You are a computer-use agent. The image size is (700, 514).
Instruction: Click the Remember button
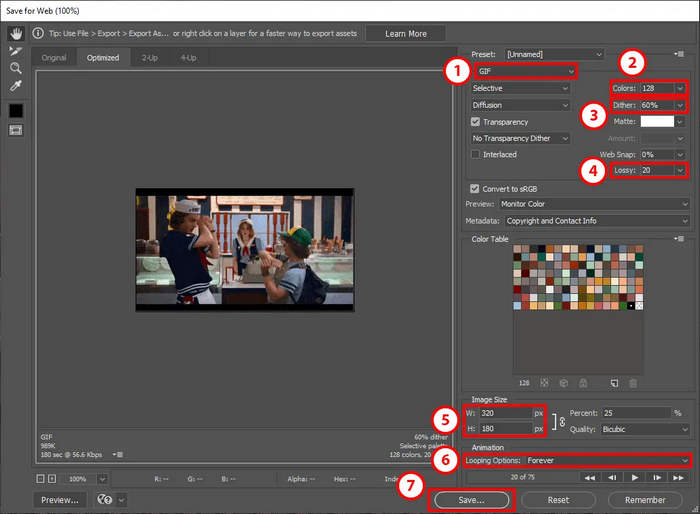point(645,500)
